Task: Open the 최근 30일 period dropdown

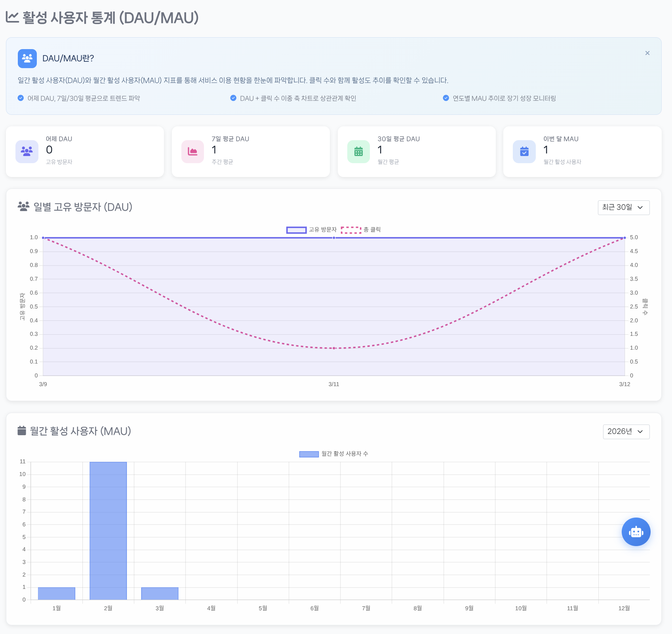Action: pos(623,208)
